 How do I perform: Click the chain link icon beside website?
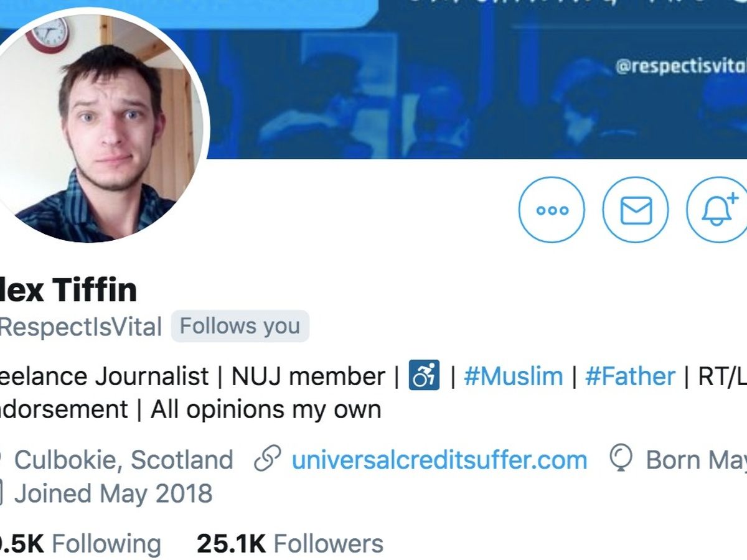[x=268, y=460]
